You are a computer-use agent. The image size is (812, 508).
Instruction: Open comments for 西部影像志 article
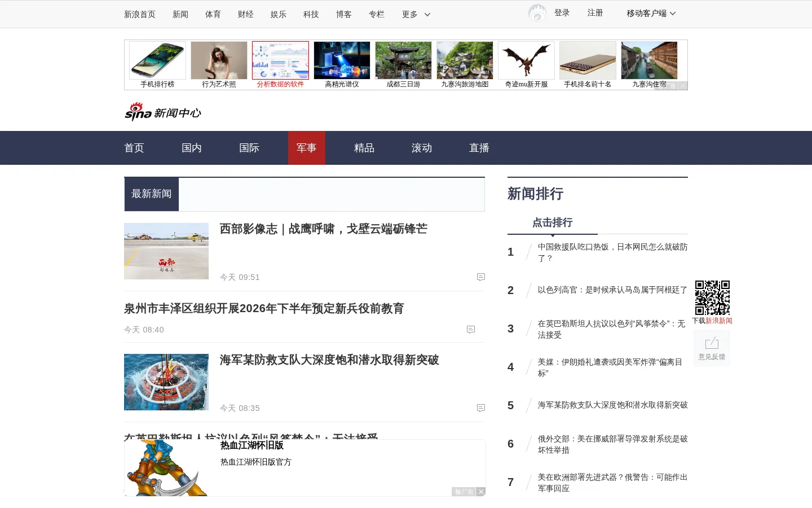click(481, 277)
